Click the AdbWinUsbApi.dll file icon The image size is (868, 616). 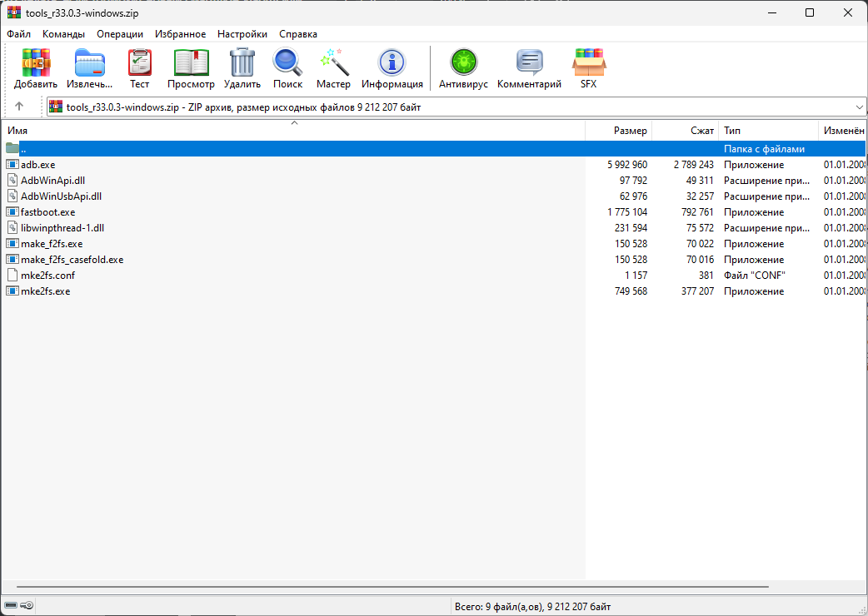(x=12, y=196)
